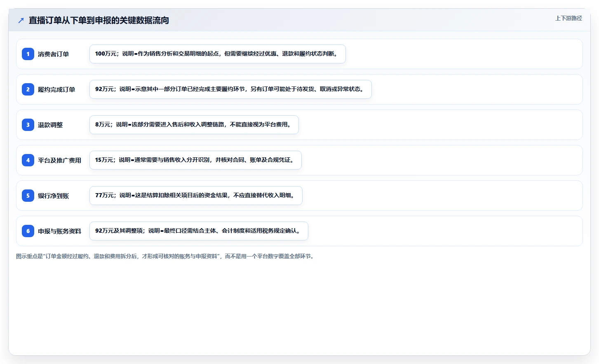Open the 15万元 description box

click(x=195, y=160)
